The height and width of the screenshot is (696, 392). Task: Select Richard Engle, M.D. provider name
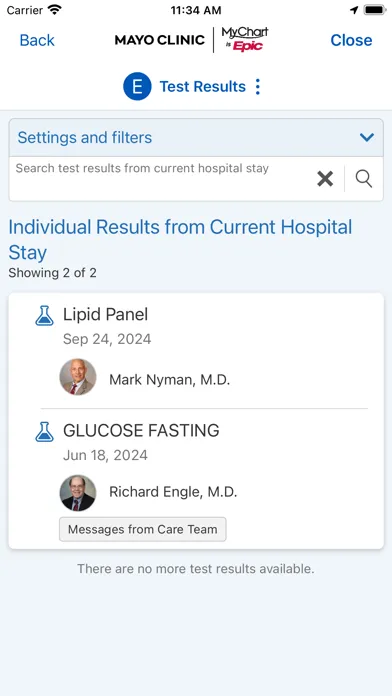click(x=173, y=492)
